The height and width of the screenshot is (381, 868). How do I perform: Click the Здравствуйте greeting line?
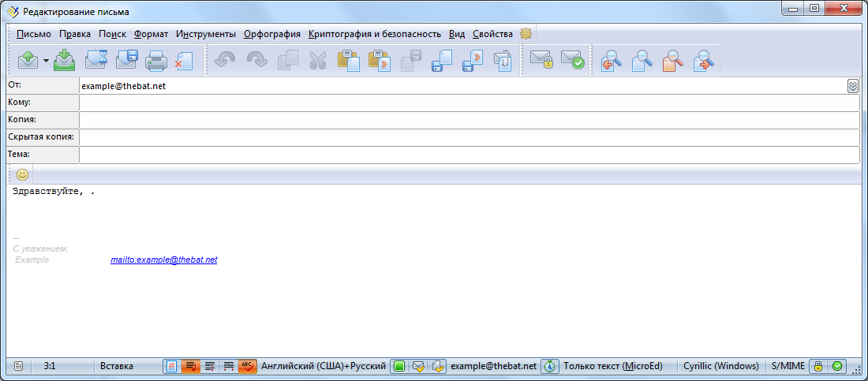(54, 192)
